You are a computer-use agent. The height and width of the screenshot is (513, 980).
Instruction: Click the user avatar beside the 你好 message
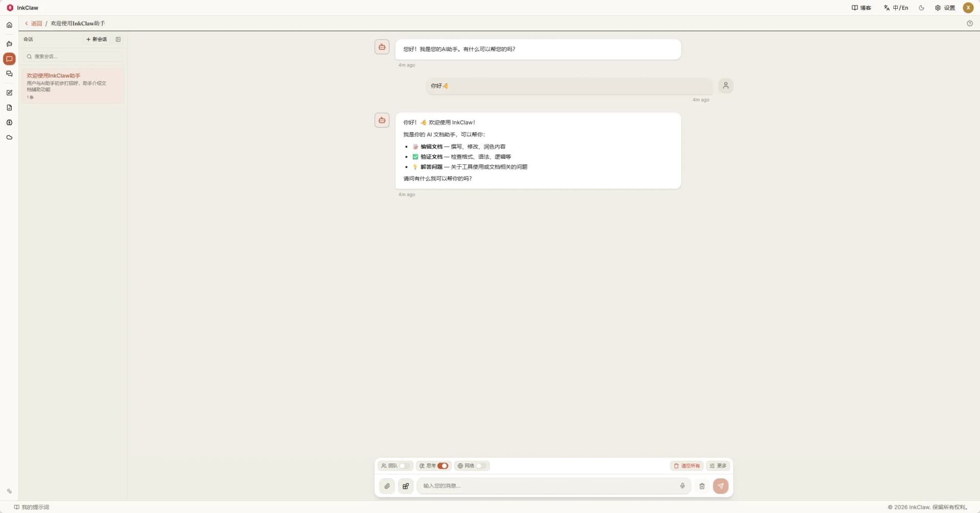tap(726, 86)
